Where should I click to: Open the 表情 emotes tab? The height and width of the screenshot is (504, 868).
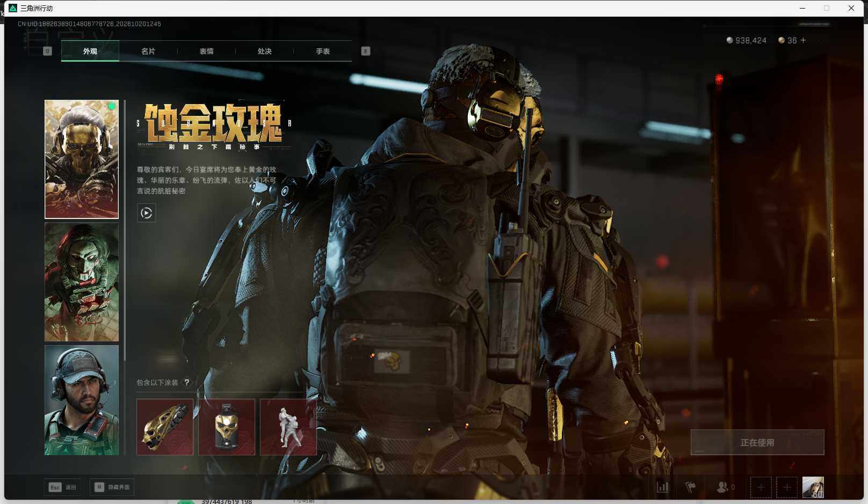206,51
